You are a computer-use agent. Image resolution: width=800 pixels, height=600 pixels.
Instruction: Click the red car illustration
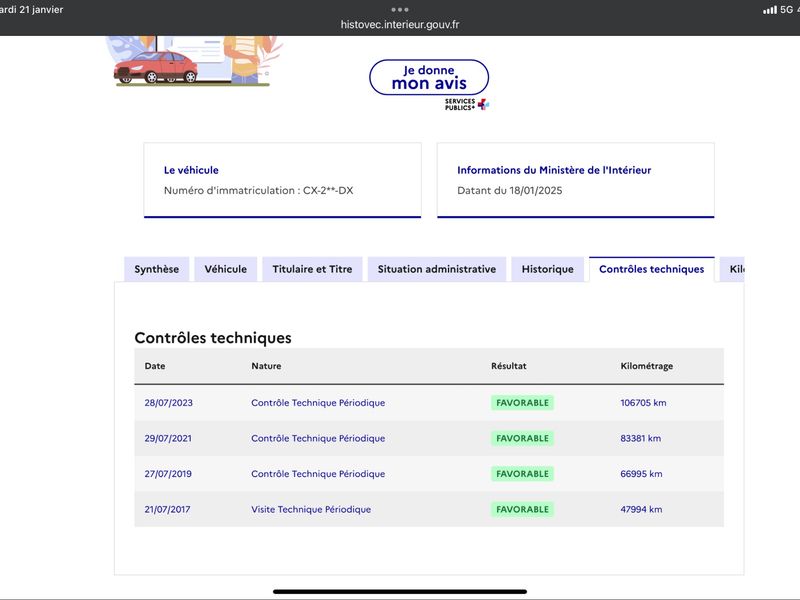[156, 67]
